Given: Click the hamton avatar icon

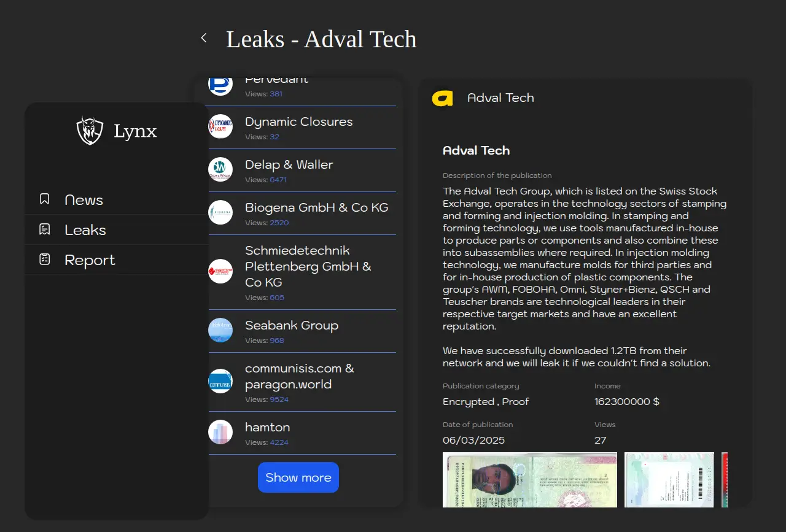Looking at the screenshot, I should pyautogui.click(x=220, y=432).
